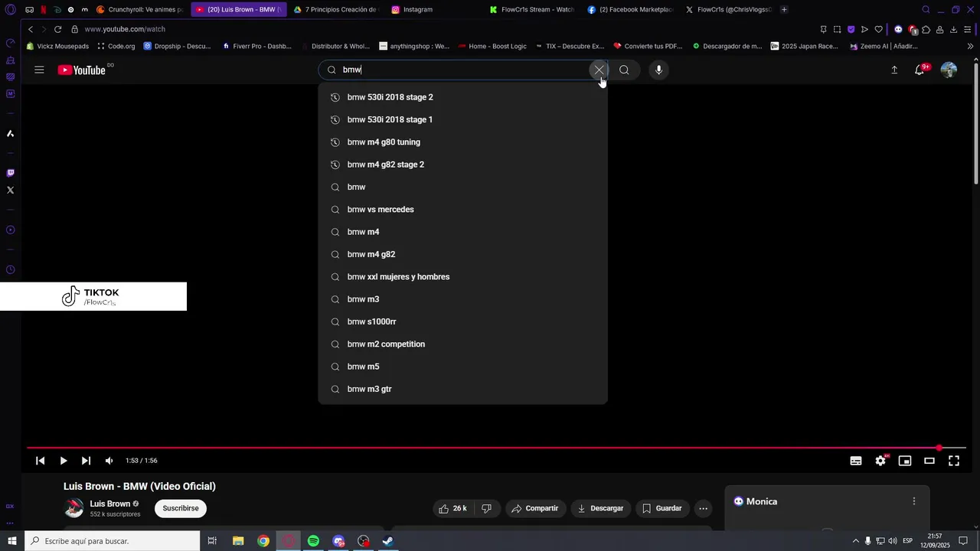Open the Luis Brown channel name

tap(110, 504)
